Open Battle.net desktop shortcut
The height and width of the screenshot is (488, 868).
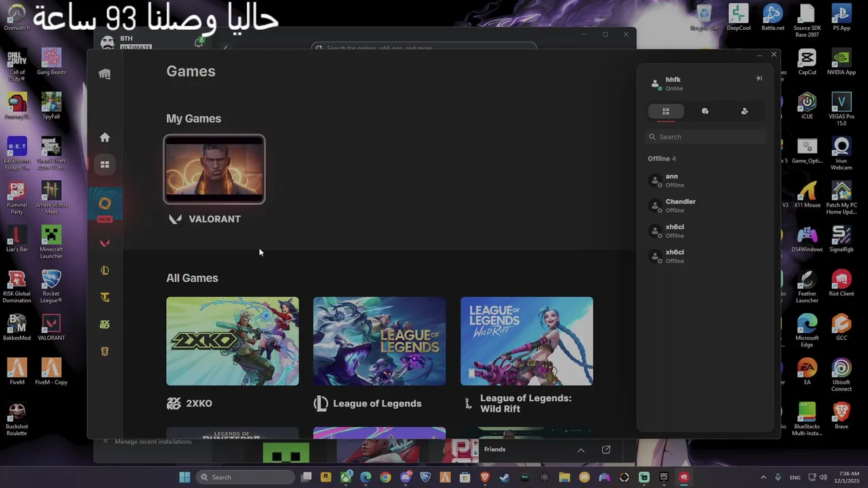(x=773, y=18)
